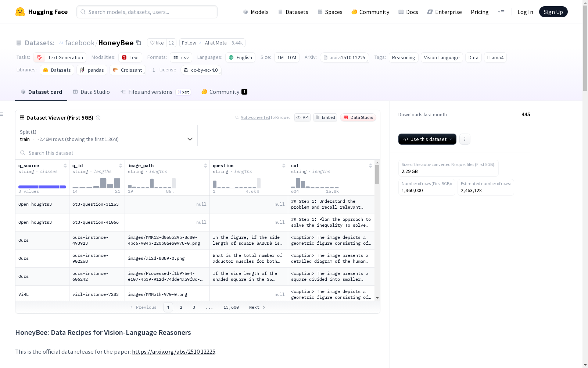Viewport: 588px width, 368px height.
Task: Select the English language tag
Action: click(240, 57)
